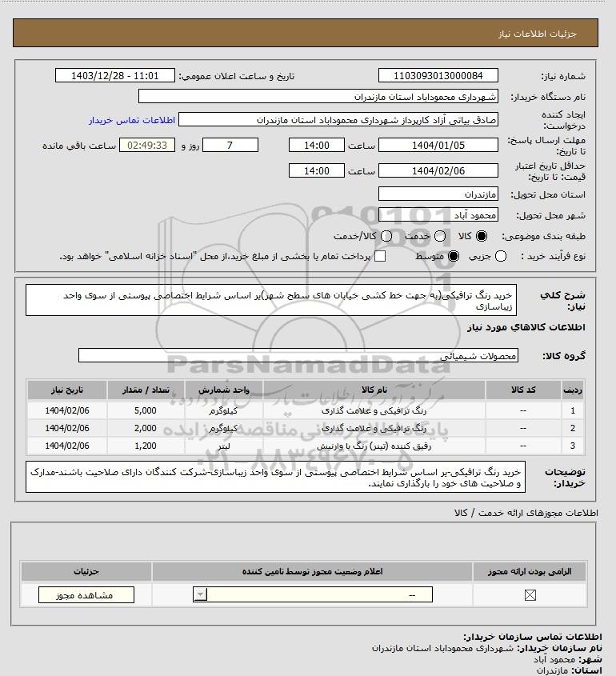Click the buyer notes text box

point(275,477)
